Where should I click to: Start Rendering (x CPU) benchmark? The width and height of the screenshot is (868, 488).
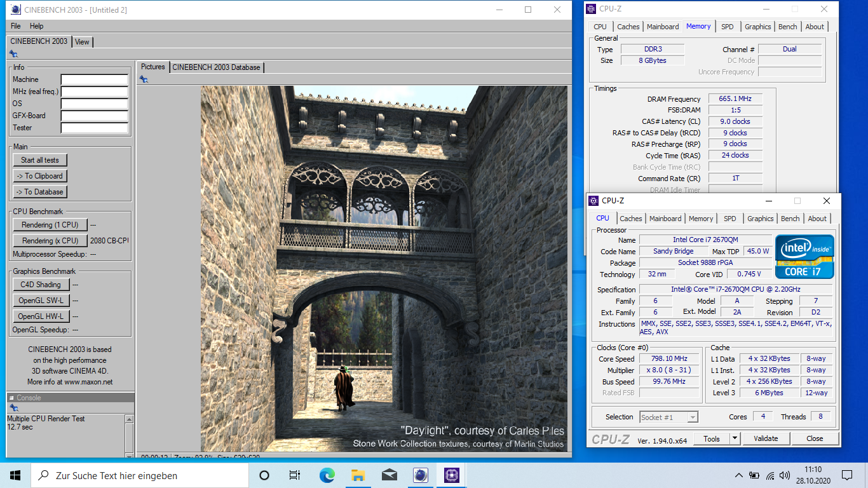point(50,241)
